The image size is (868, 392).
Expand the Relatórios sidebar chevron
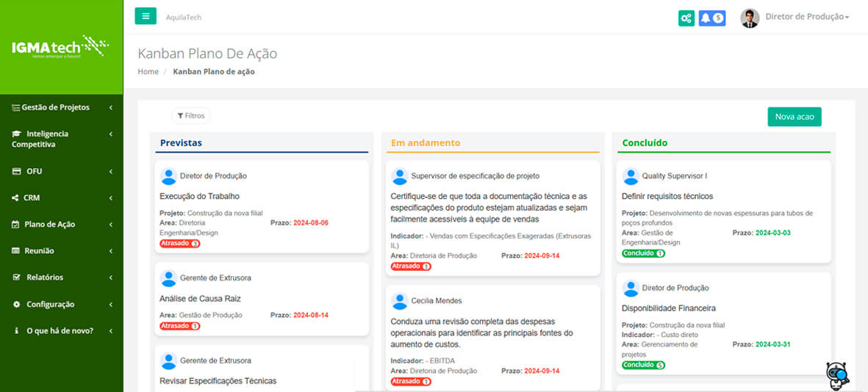pyautogui.click(x=111, y=277)
